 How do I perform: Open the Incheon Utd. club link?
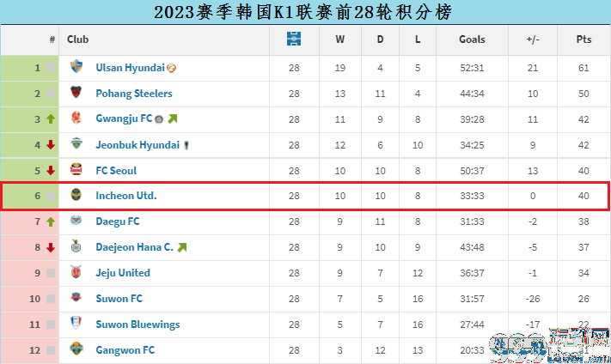[126, 196]
